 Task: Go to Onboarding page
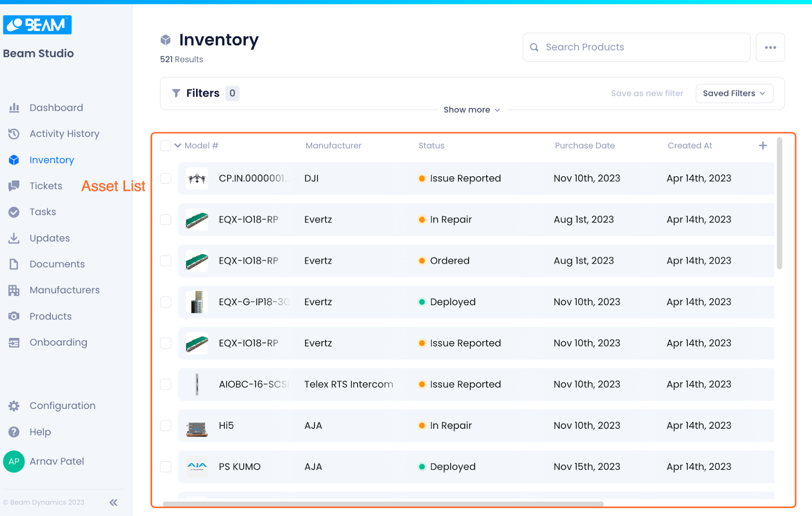coord(58,342)
